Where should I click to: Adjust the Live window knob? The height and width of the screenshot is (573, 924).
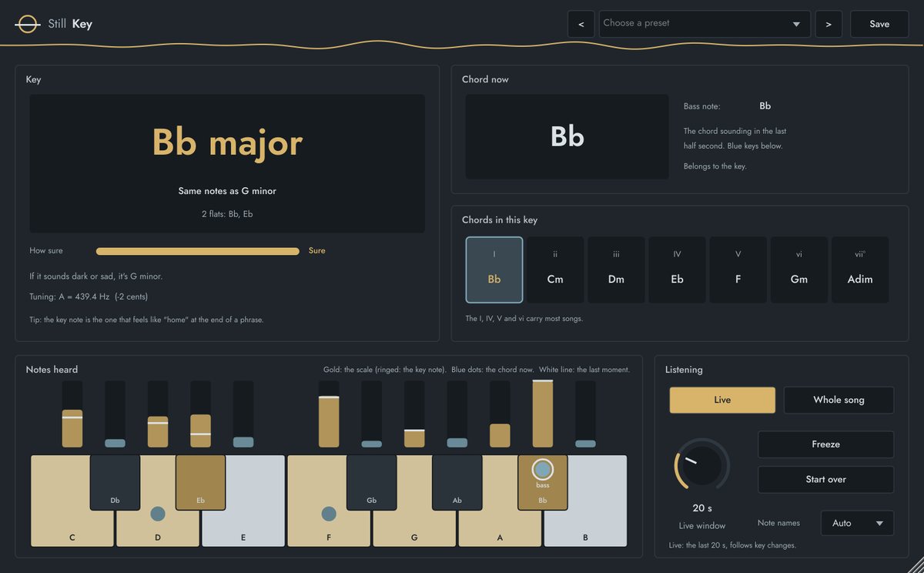[701, 465]
